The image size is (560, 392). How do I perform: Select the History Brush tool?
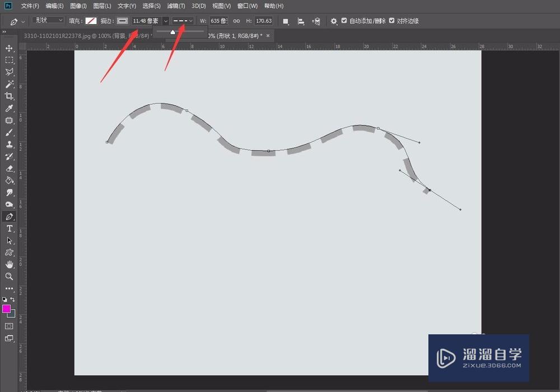coord(10,156)
